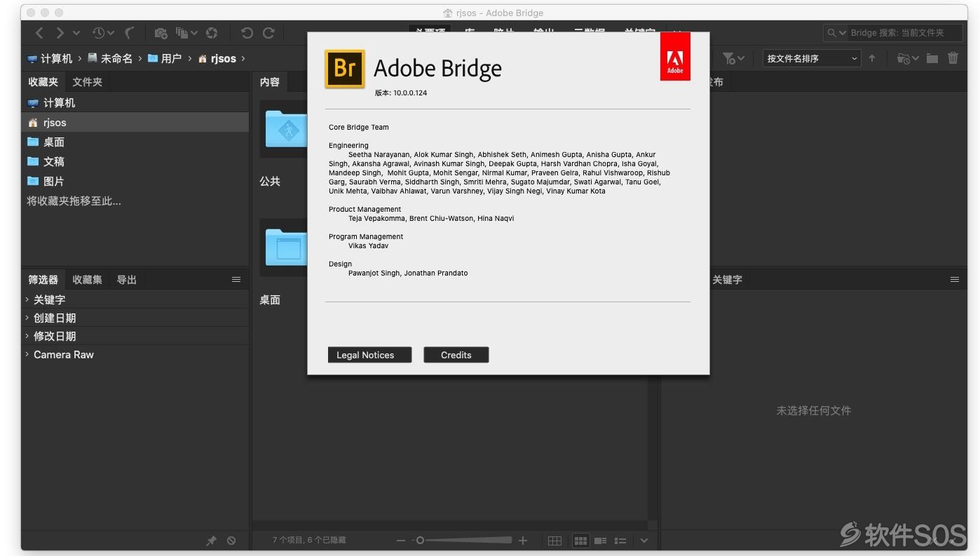Click 用户 in the path bar
Viewport: 980px width, 556px height.
[165, 58]
